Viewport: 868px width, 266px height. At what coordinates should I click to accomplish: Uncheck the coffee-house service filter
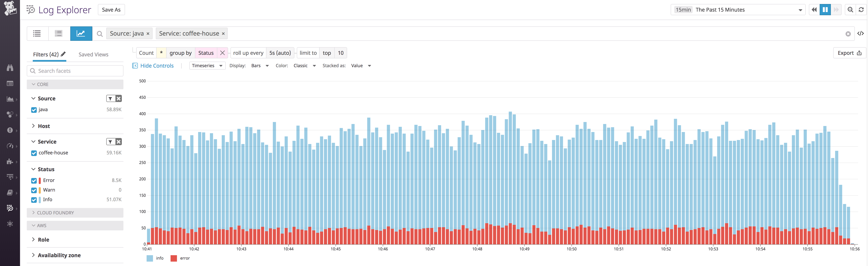tap(34, 153)
